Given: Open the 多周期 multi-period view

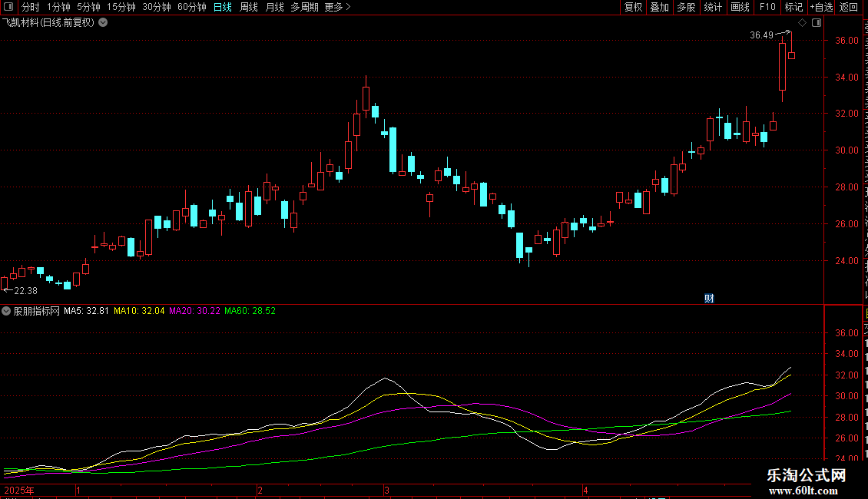Looking at the screenshot, I should point(304,7).
